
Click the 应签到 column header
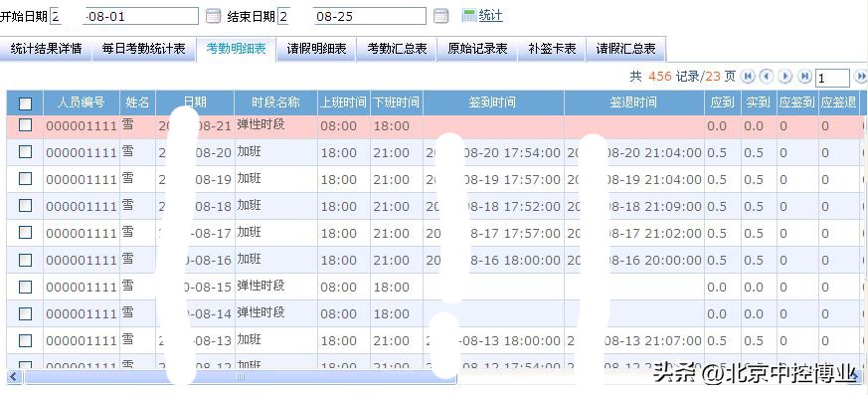coord(796,102)
